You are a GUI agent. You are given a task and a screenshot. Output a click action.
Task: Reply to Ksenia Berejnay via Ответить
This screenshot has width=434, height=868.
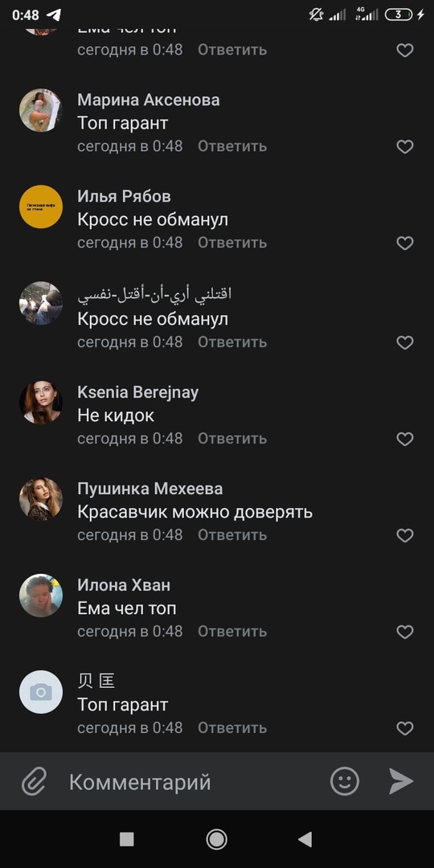click(232, 439)
